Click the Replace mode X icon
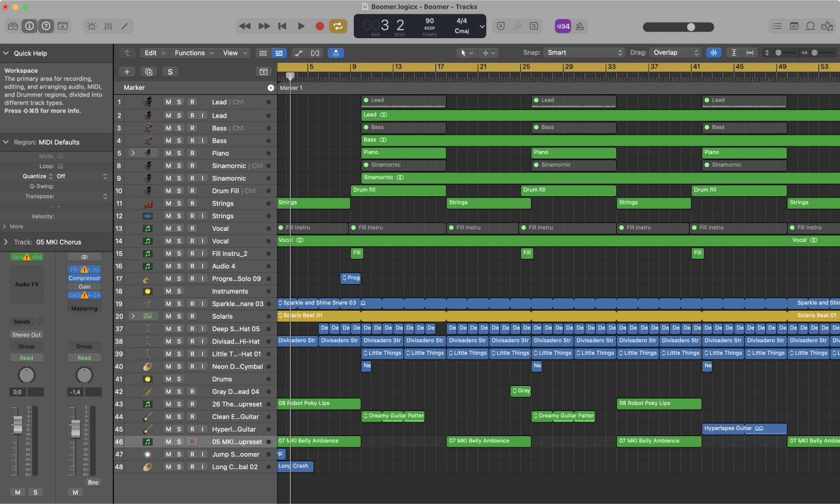This screenshot has height=504, width=840. [x=501, y=26]
